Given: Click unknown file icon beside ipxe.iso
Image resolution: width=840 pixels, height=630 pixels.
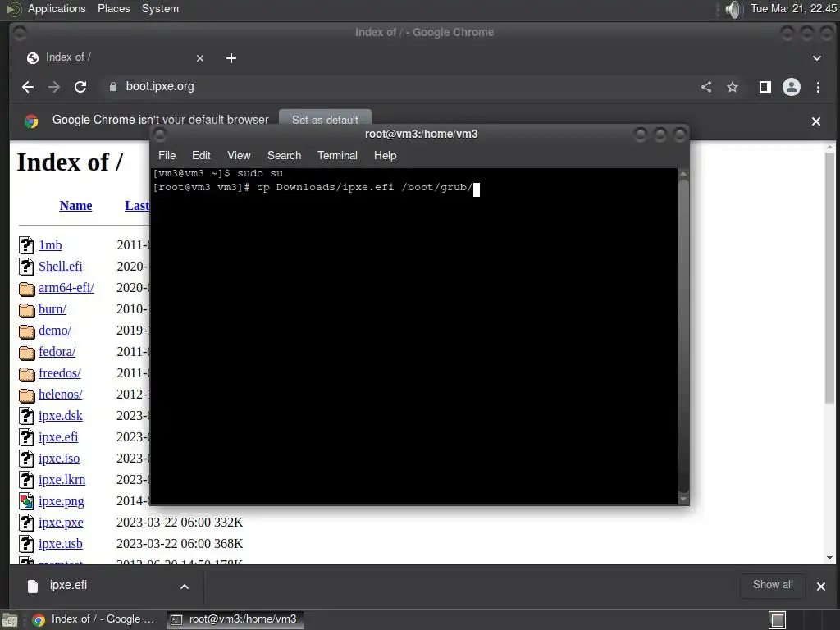Looking at the screenshot, I should (x=26, y=459).
